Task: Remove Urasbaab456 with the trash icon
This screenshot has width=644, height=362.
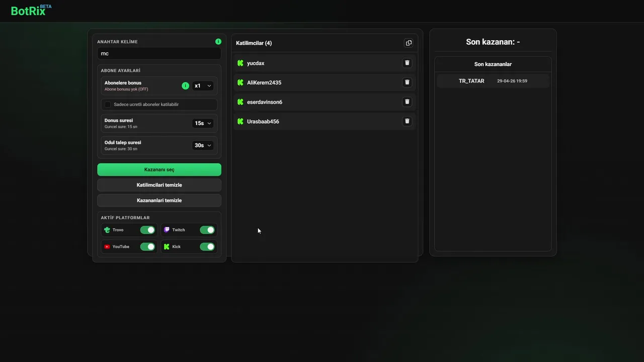Action: pos(408,121)
